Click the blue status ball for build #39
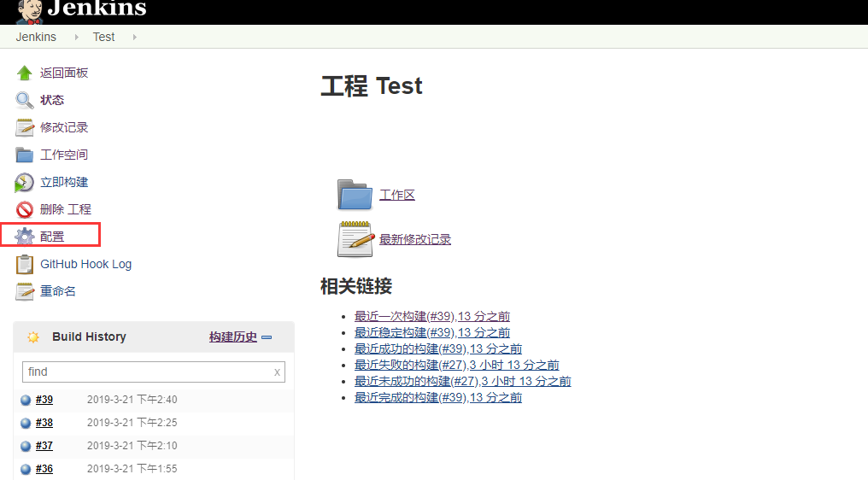868x480 pixels. pyautogui.click(x=26, y=401)
